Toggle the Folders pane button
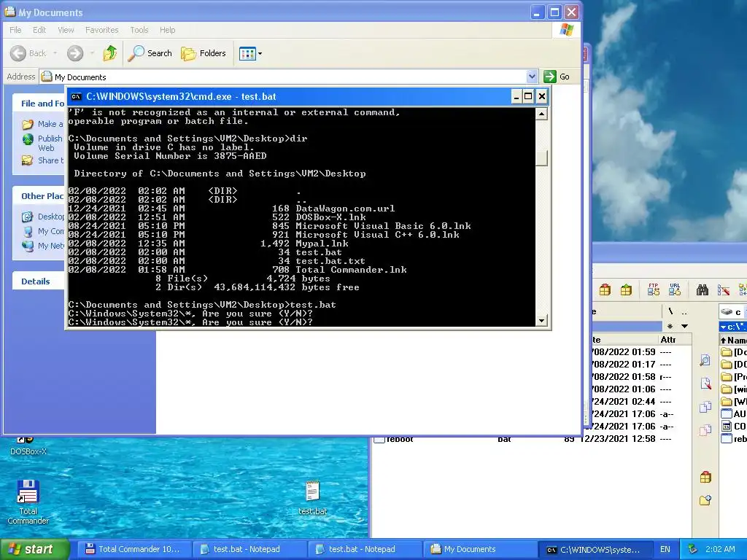The image size is (747, 560). 204,53
